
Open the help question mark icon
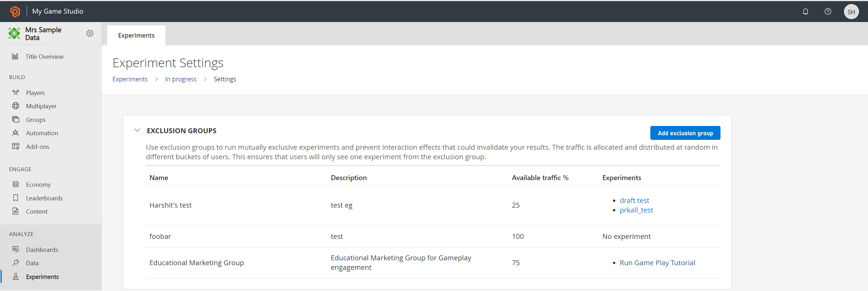point(827,12)
